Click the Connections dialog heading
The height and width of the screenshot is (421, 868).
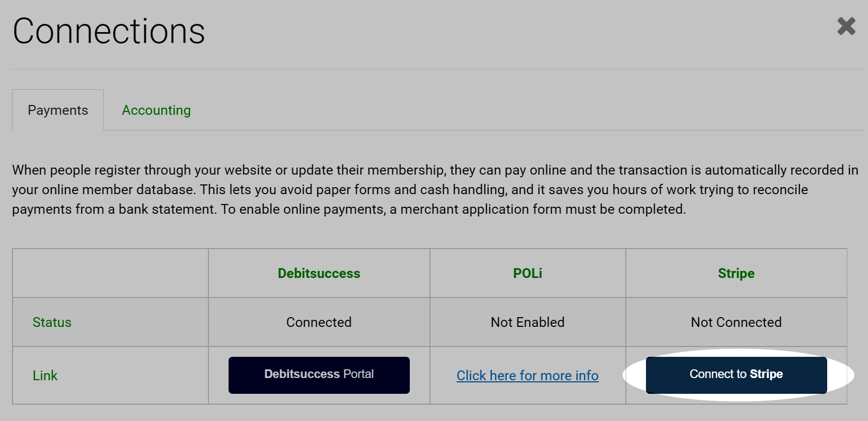point(109,31)
